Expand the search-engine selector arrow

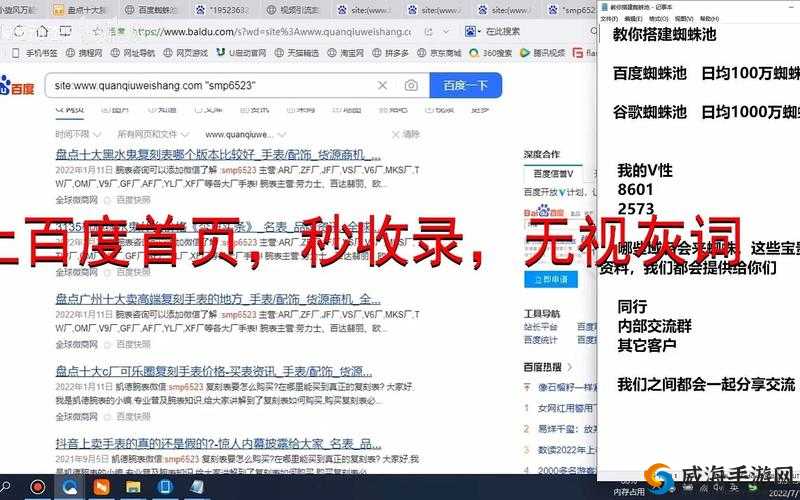(x=479, y=32)
